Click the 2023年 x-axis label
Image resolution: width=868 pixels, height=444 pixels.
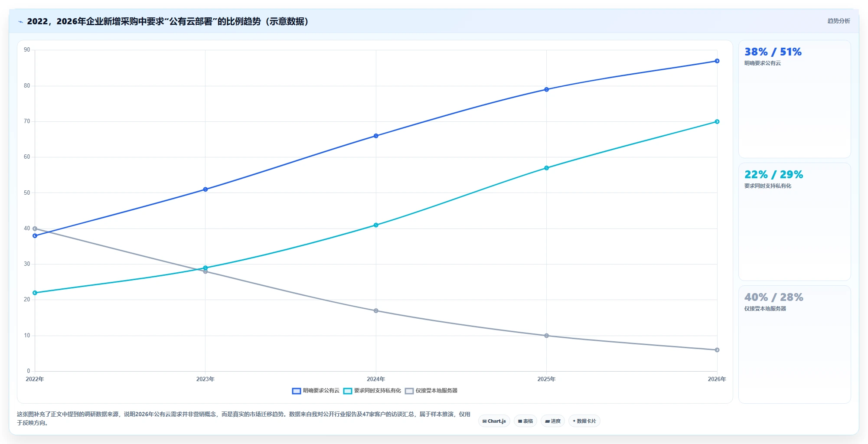click(206, 379)
